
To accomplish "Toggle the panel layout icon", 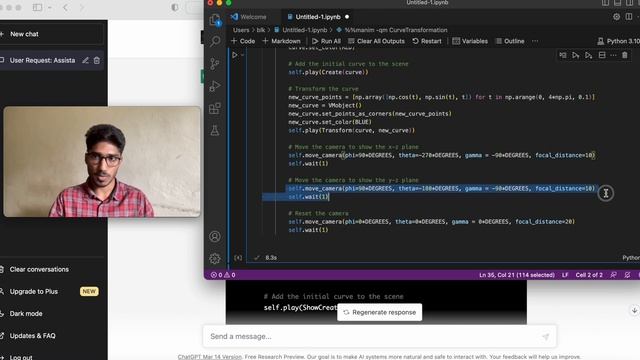I will [618, 2].
